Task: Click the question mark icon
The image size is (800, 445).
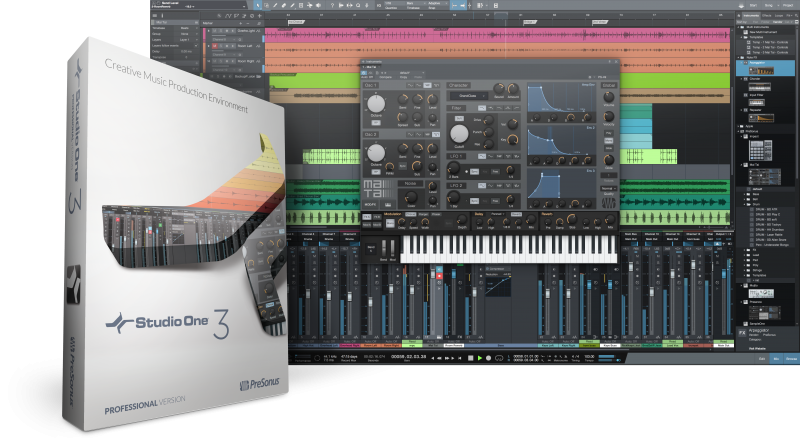Action: point(333,6)
